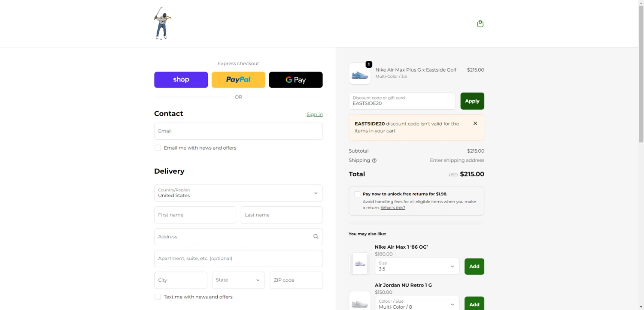Click the Nike Air Max Plus G x Eastside Golf title
This screenshot has height=310, width=644.
416,70
